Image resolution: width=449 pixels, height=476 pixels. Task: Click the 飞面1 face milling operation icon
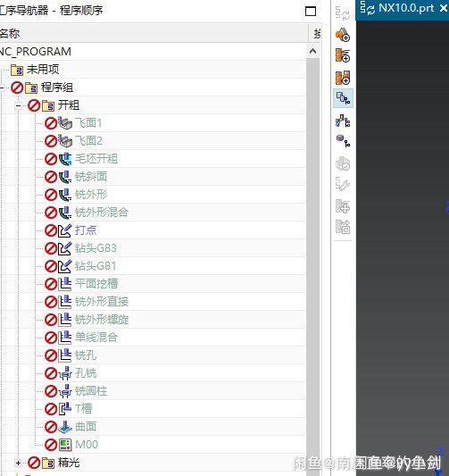(x=65, y=123)
